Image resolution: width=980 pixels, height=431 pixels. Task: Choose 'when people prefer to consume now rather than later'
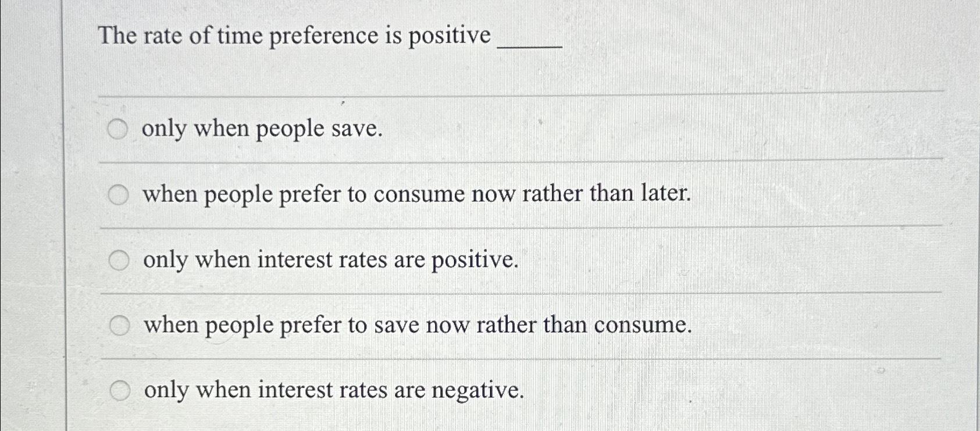click(x=120, y=195)
